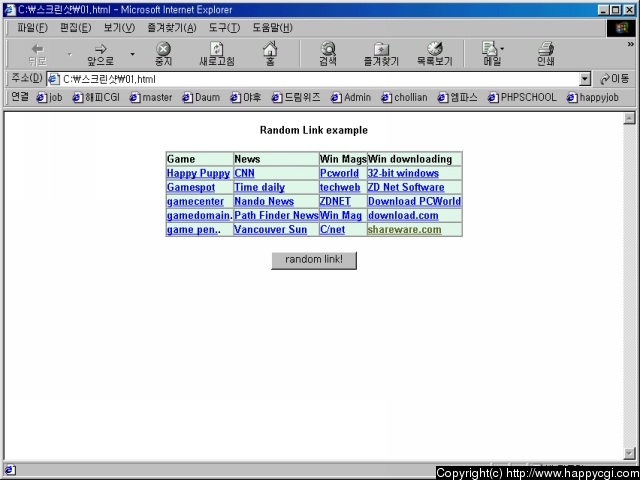Open the Vancouver Sun link

(x=271, y=230)
